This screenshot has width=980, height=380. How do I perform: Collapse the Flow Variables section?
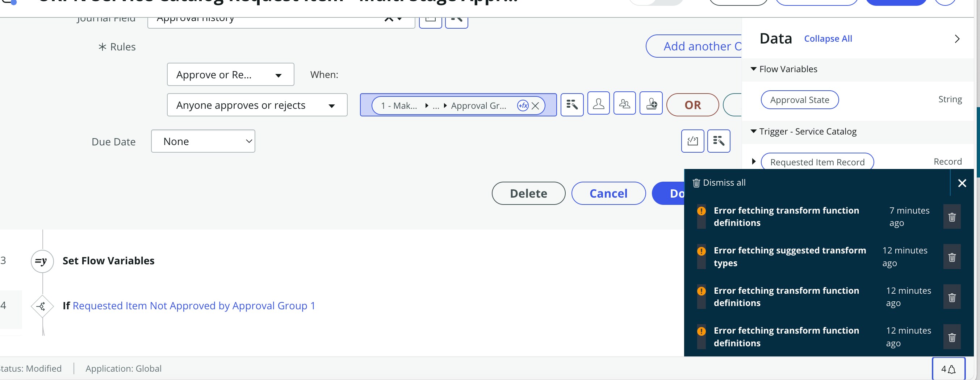coord(754,69)
